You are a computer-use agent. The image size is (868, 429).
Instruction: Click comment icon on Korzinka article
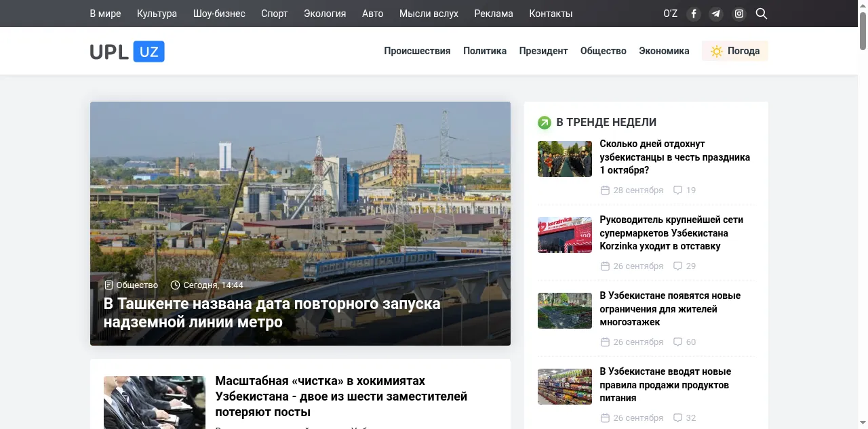coord(677,266)
